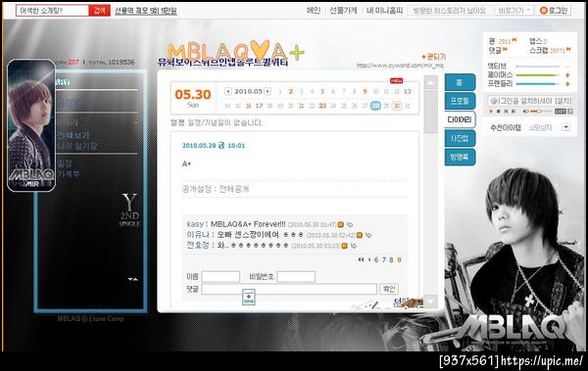Open the cyworld.com/mir_mq URL link
The width and height of the screenshot is (588, 371).
pyautogui.click(x=400, y=66)
